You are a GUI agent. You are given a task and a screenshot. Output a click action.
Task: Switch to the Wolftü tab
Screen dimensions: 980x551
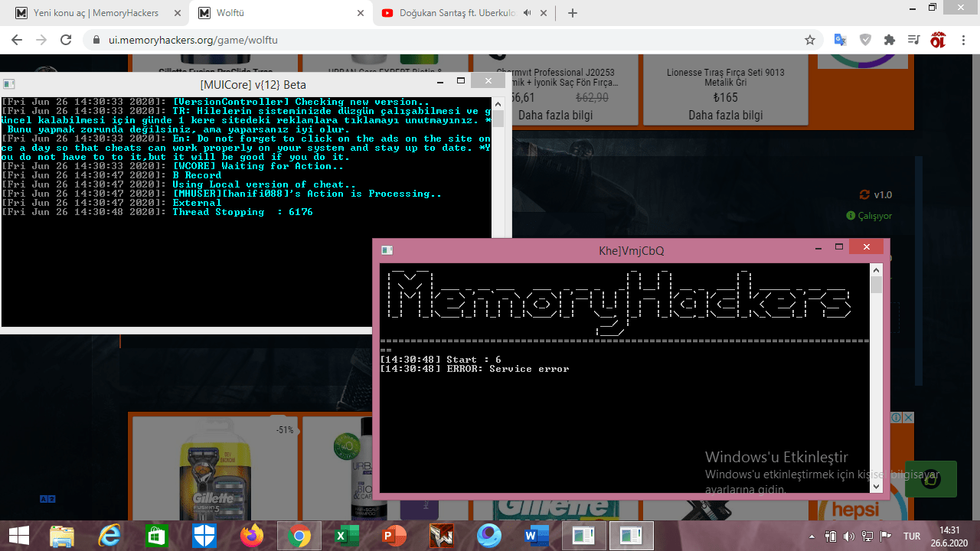tap(279, 13)
